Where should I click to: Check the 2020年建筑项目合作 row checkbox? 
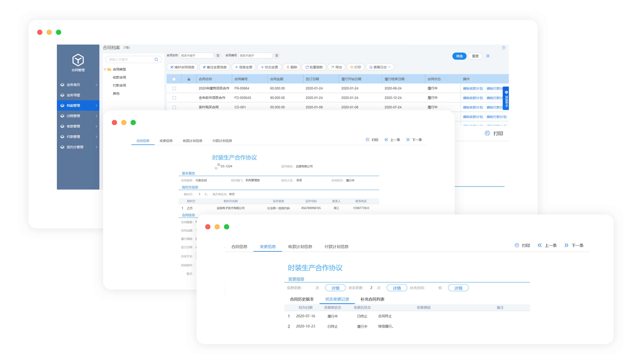tap(174, 89)
